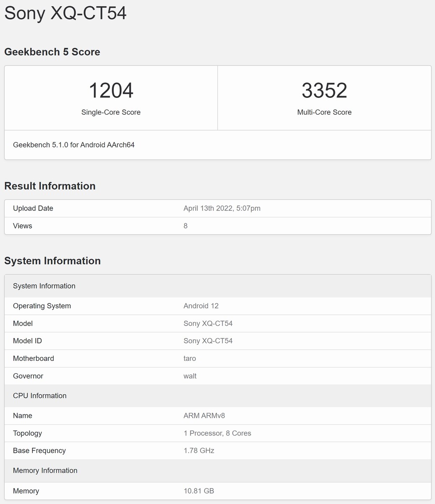Click the Governor value walt
Viewport: 435px width, 504px height.
pos(190,376)
